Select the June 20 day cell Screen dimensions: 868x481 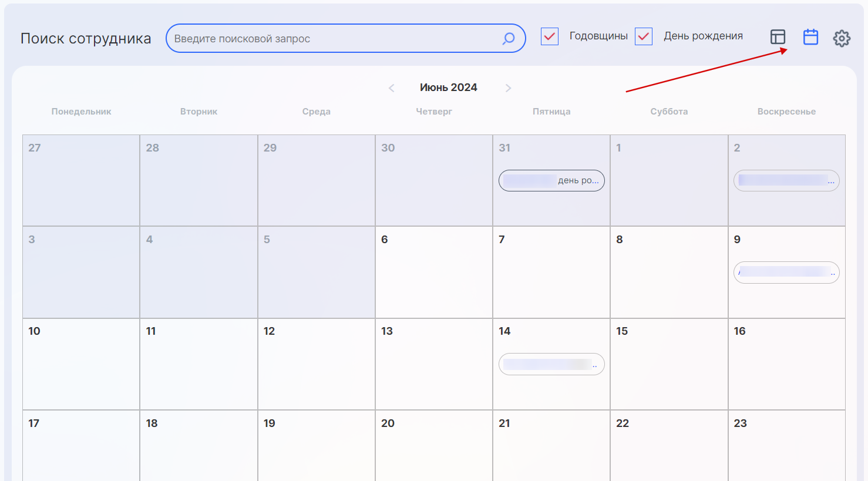(433, 449)
